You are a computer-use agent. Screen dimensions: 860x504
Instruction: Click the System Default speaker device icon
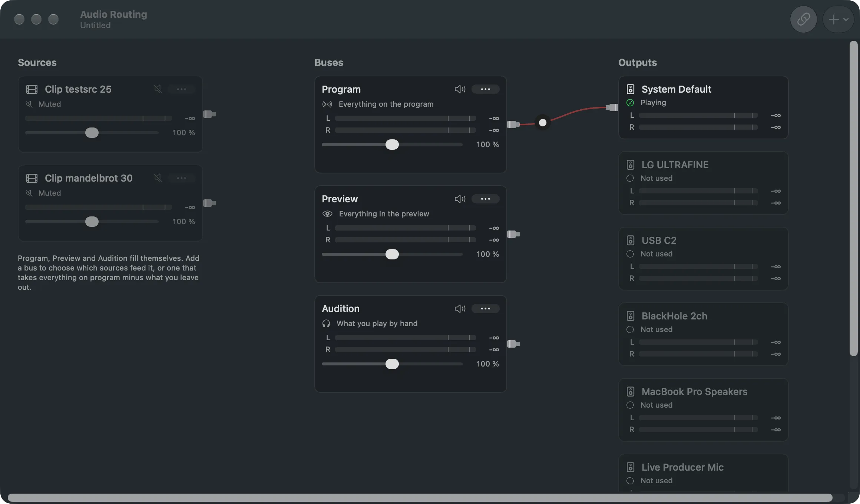pyautogui.click(x=631, y=89)
